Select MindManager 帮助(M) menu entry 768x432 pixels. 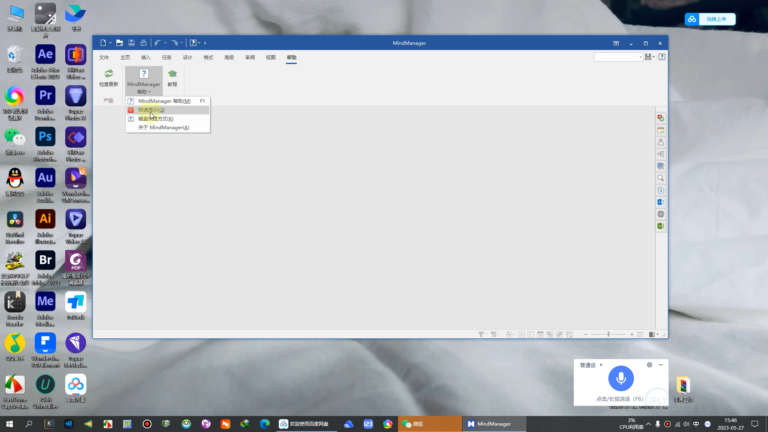click(168, 101)
